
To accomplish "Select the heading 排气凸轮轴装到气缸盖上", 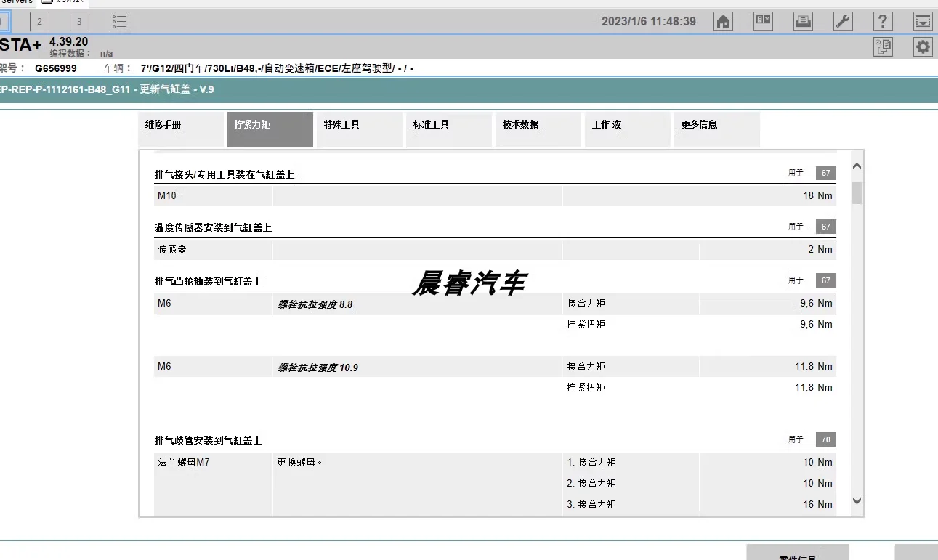I will pyautogui.click(x=209, y=281).
